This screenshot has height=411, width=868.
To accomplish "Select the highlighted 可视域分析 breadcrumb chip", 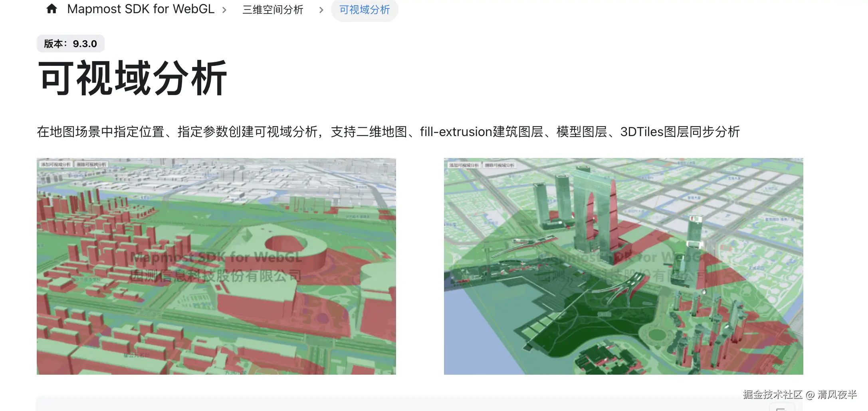I will tap(365, 10).
